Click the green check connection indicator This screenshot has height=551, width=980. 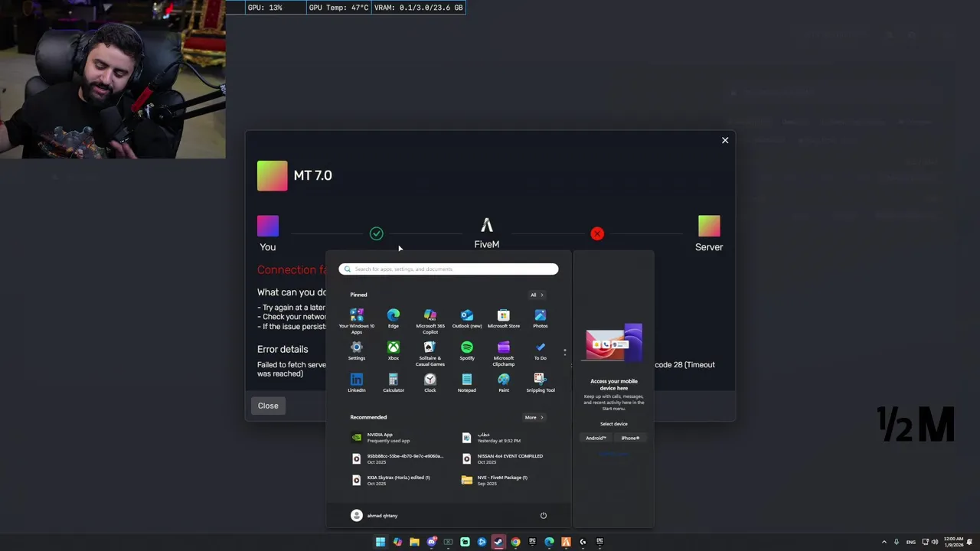click(x=376, y=233)
